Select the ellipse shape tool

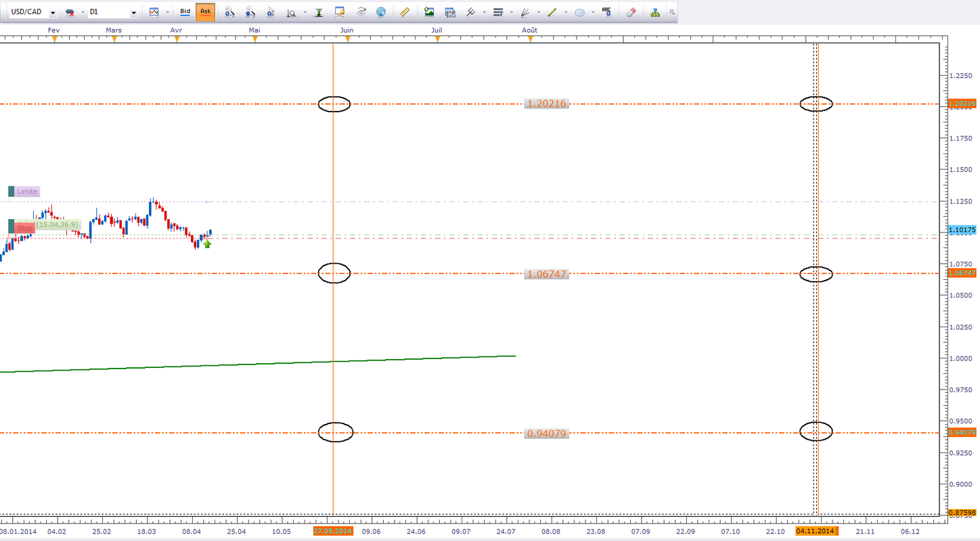pos(580,12)
